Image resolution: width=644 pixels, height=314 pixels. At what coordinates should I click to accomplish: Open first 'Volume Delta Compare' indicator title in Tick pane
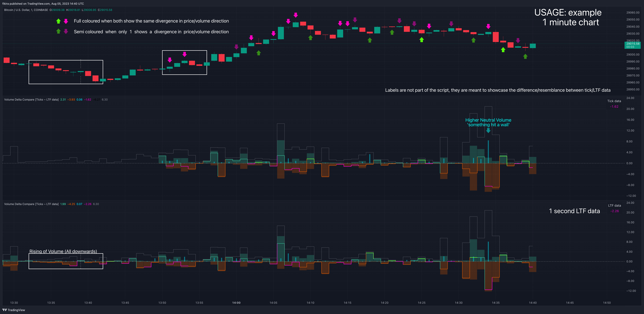click(32, 100)
